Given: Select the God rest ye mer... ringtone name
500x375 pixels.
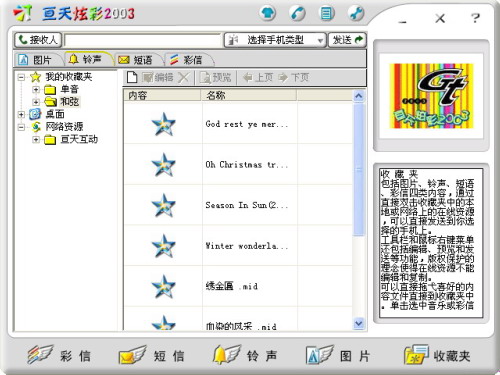Looking at the screenshot, I should coord(246,124).
